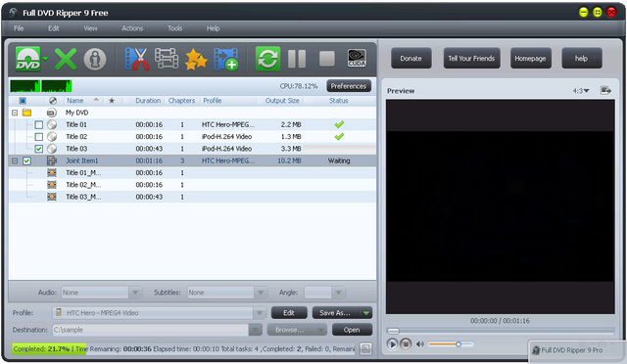Select the Title 03_M... clip row
The image size is (627, 364).
pyautogui.click(x=192, y=197)
